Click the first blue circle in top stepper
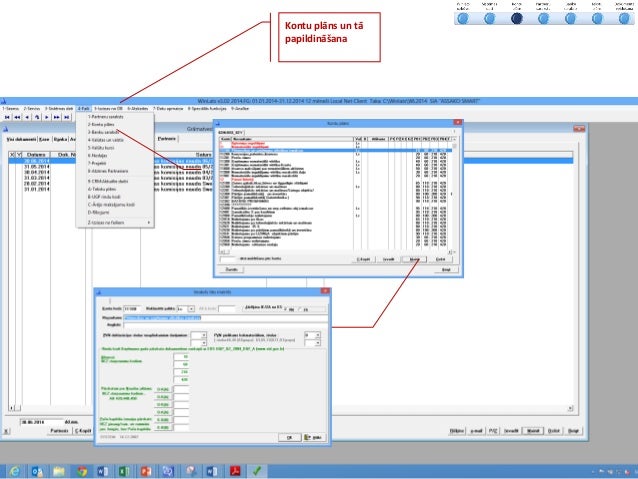The height and width of the screenshot is (479, 638). point(463,18)
